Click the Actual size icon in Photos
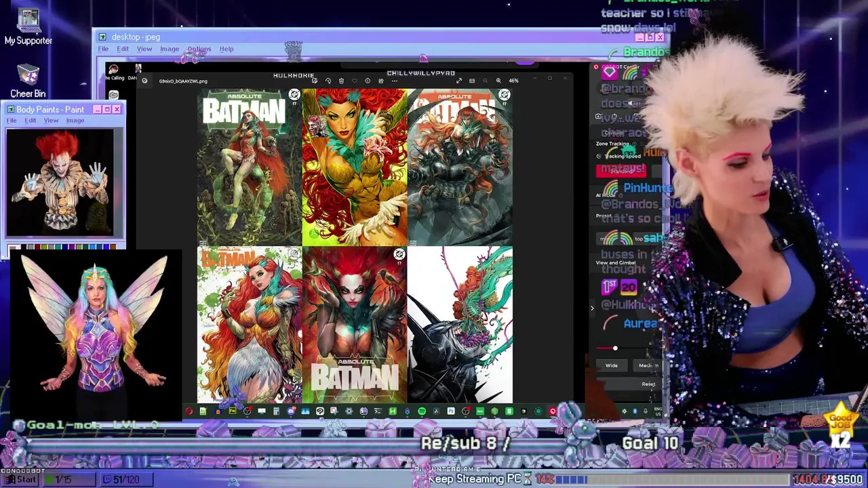868x488 pixels. click(x=472, y=81)
